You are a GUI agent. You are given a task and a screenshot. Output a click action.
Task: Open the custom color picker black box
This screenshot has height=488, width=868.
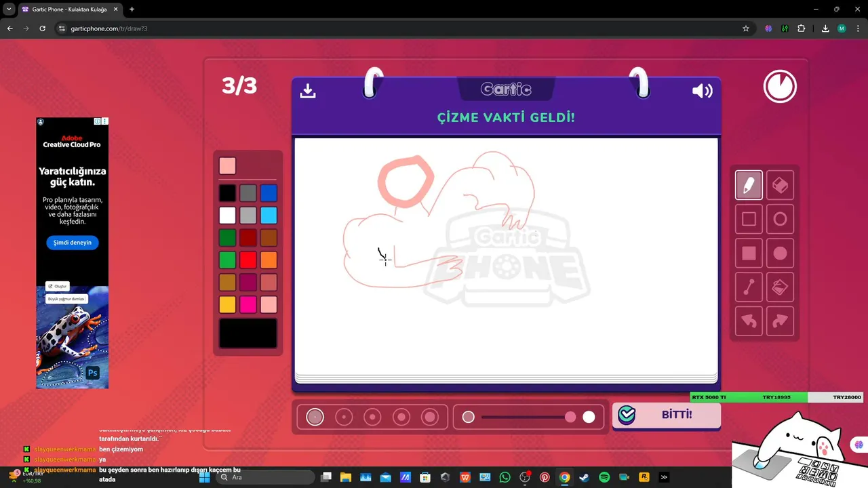(x=248, y=333)
